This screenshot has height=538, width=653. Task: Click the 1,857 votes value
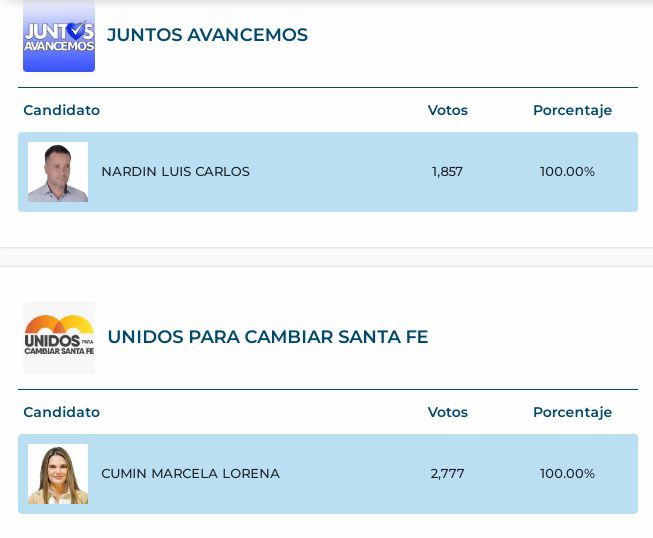[447, 172]
